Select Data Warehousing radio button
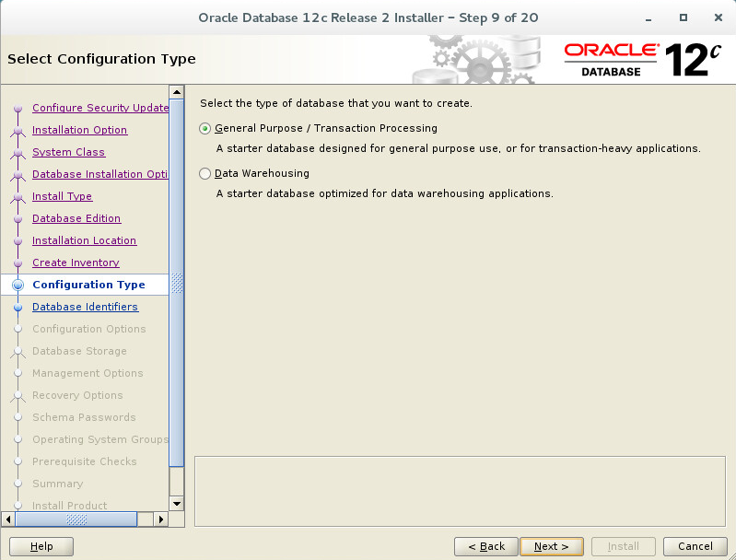This screenshot has width=736, height=560. click(x=204, y=174)
